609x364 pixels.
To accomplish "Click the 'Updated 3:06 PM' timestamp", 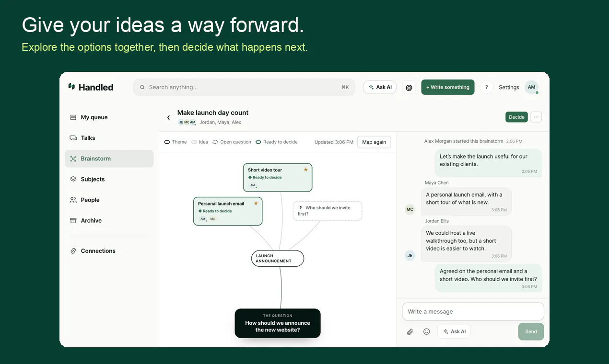I will (x=334, y=142).
